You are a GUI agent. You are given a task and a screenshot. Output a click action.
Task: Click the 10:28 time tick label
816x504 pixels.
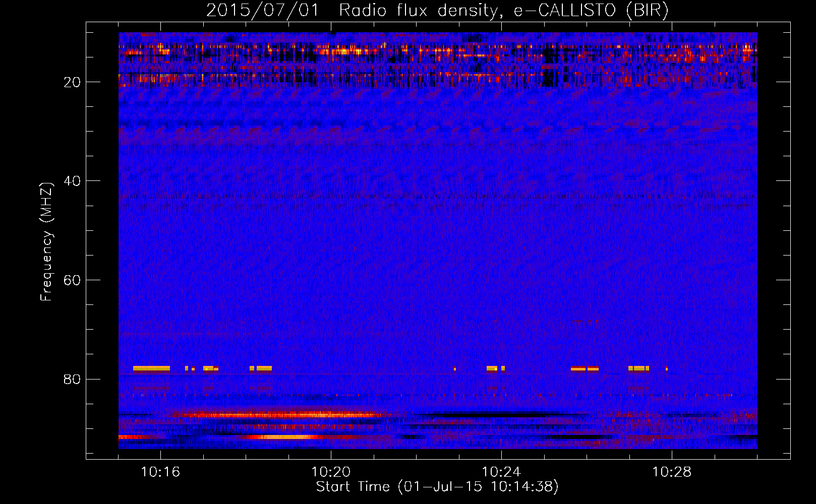(x=672, y=472)
